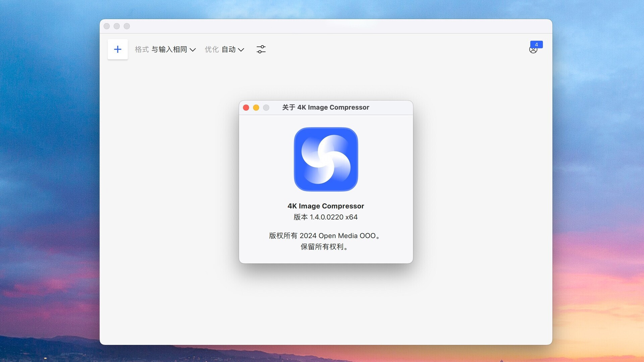Click the chevron beside 与输入相同
644x362 pixels.
(193, 50)
